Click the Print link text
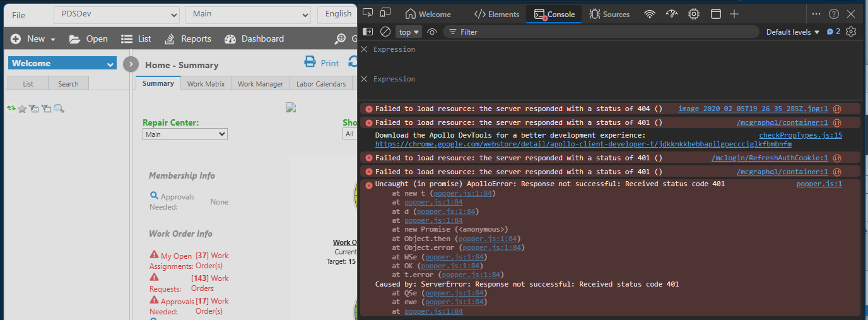The width and height of the screenshot is (868, 320). coord(330,63)
